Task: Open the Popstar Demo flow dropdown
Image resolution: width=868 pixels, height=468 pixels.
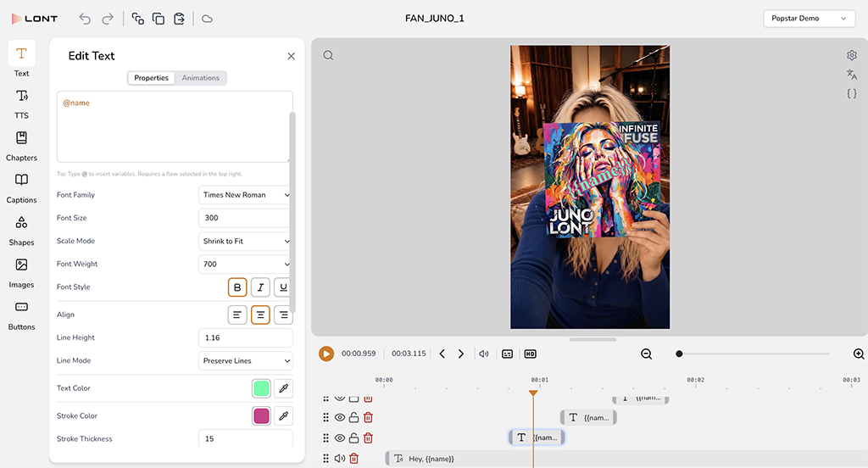Action: 809,19
